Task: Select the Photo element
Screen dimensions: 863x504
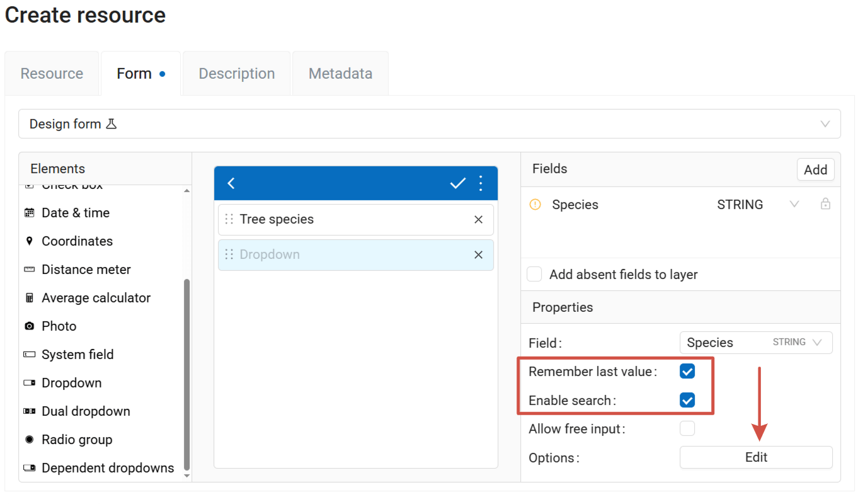Action: point(59,326)
